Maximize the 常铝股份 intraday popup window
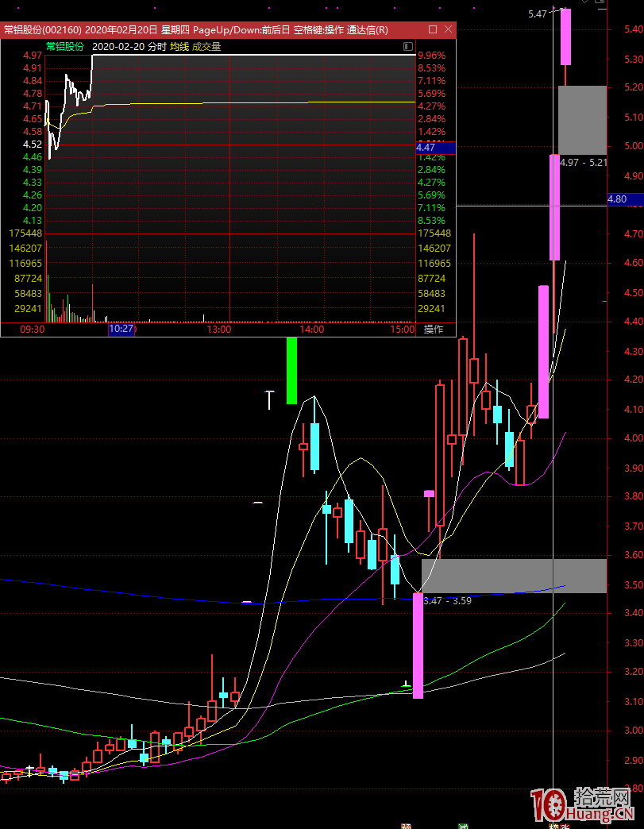The width and height of the screenshot is (644, 829). point(433,29)
